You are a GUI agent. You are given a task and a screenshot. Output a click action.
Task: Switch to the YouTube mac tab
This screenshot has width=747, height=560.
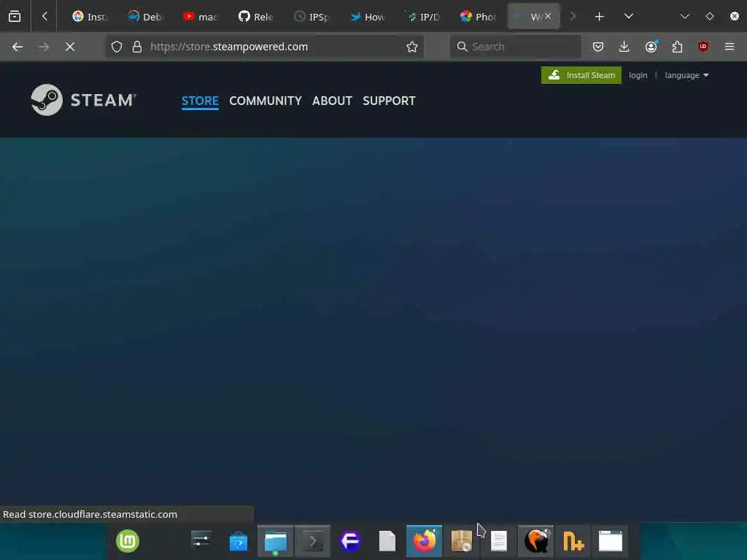[x=200, y=17]
